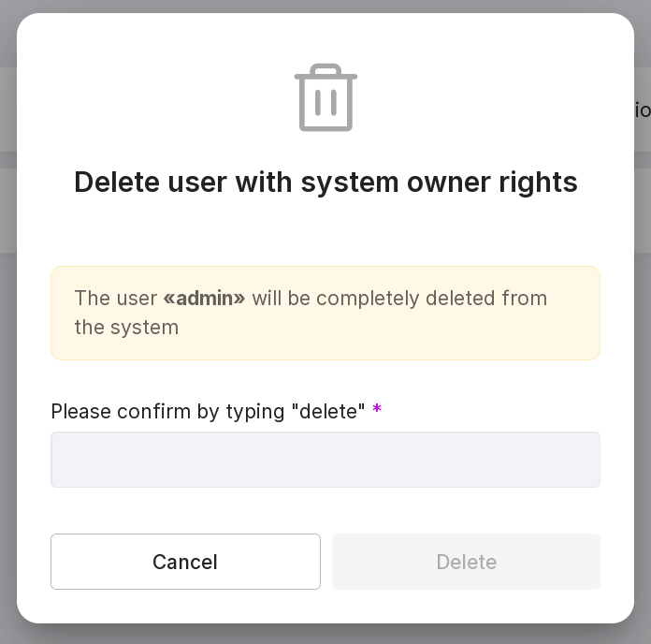Viewport: 651px width, 644px height.
Task: Click "will be completely deleted from" warning text
Action: (x=399, y=299)
